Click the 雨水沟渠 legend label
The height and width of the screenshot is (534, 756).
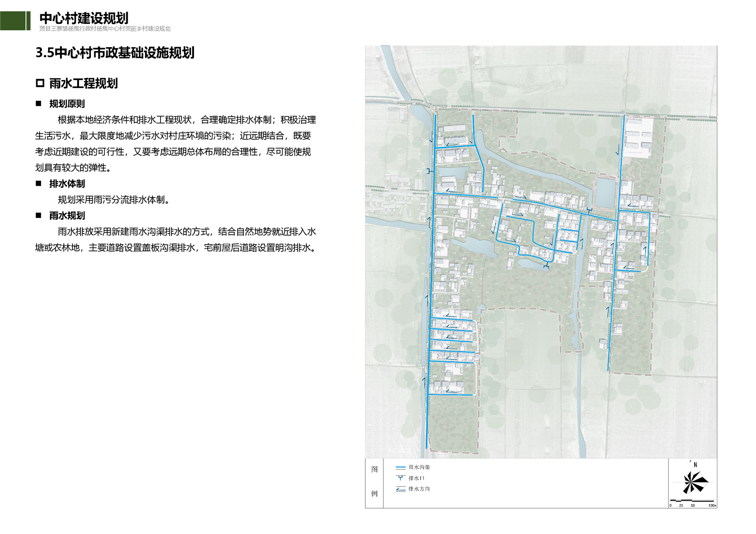click(419, 467)
